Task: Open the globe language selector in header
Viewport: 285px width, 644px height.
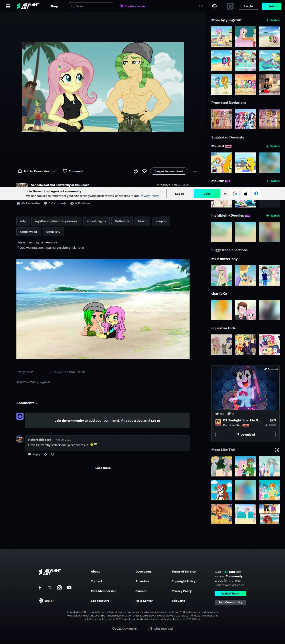Action: tap(214, 6)
